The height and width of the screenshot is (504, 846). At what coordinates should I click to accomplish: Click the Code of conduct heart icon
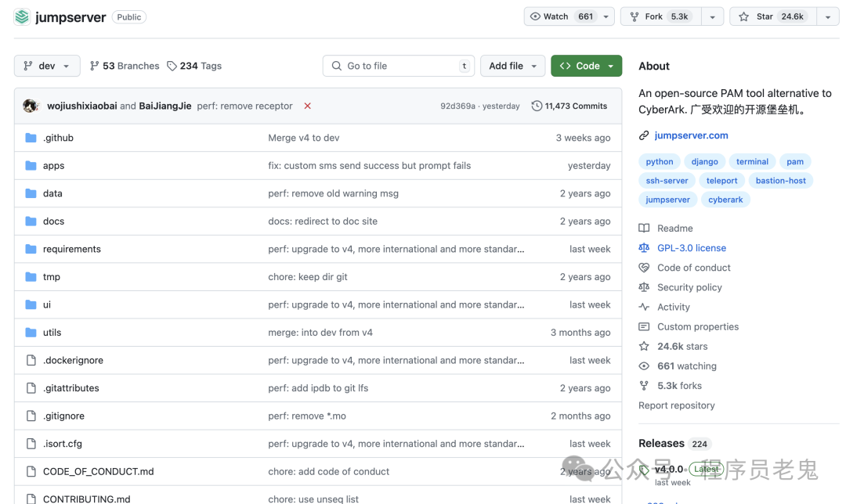(644, 268)
